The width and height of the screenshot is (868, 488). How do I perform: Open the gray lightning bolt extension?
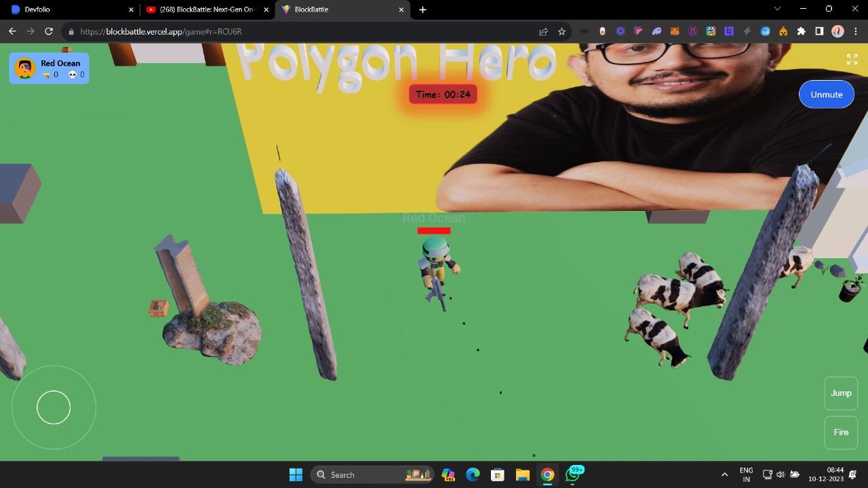(x=747, y=31)
